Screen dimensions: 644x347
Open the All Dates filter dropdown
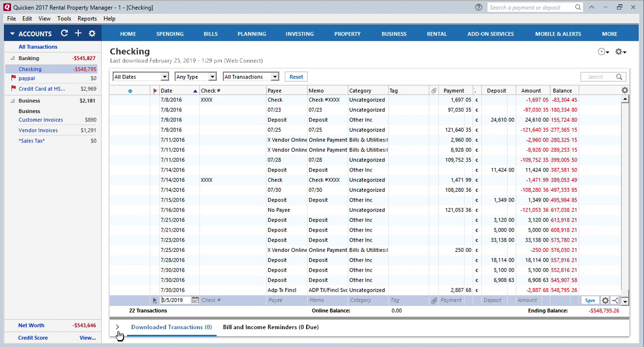140,77
